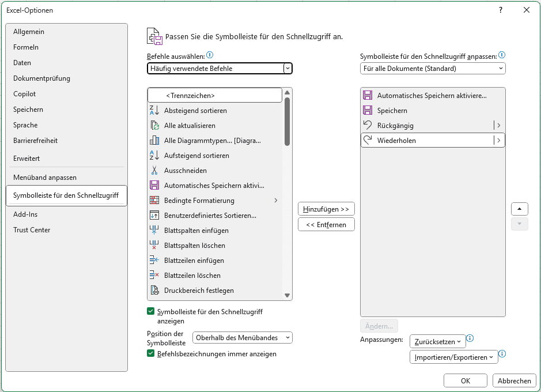541x392 pixels.
Task: Toggle Symbolleiste für den Schnellzugriff anzeigen checkbox
Action: pyautogui.click(x=150, y=311)
